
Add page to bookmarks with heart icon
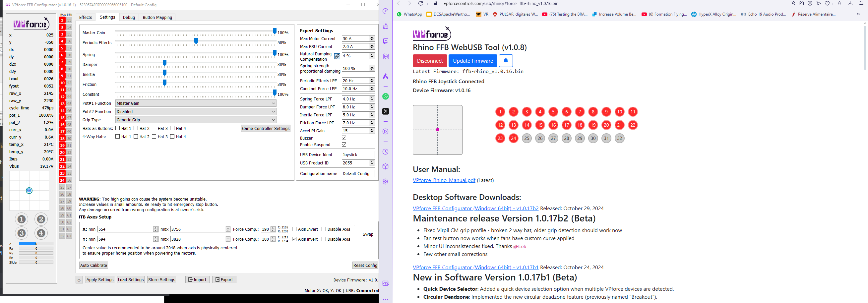pyautogui.click(x=827, y=3)
